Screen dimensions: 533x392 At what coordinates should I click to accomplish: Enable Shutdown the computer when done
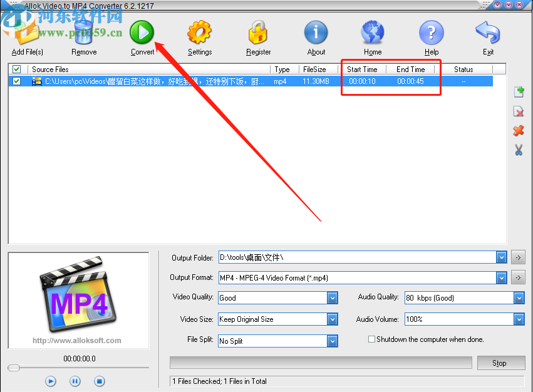(x=371, y=339)
